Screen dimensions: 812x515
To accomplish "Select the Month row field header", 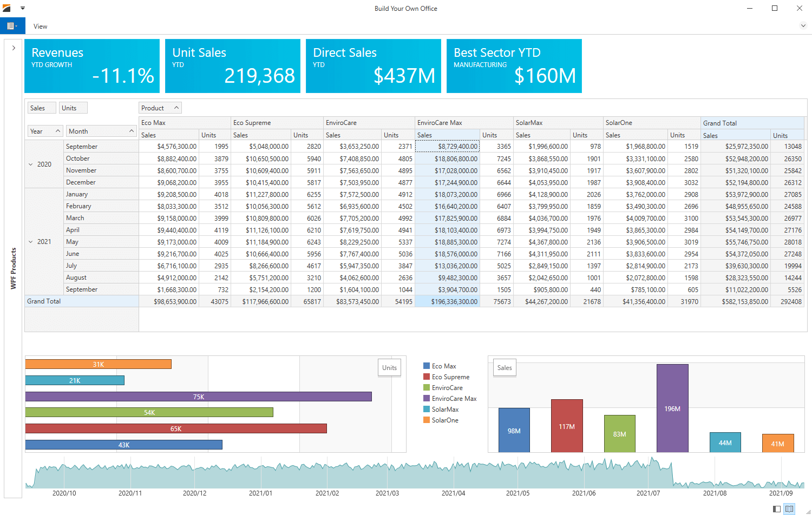I will coord(101,131).
